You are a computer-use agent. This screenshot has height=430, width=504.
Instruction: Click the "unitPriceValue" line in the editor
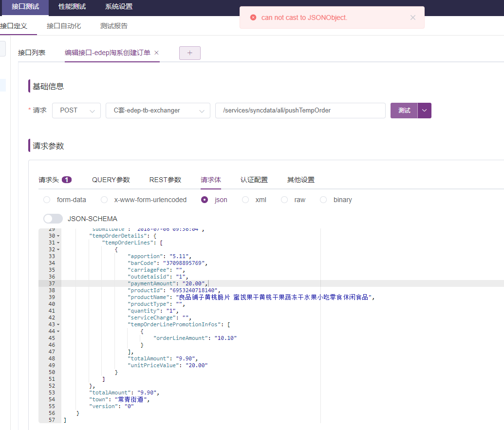[168, 365]
